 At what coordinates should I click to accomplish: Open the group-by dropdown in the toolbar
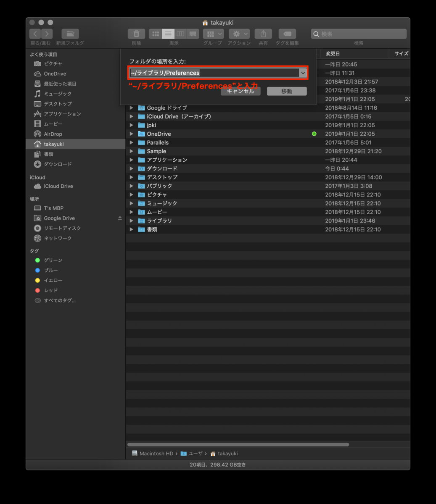213,34
